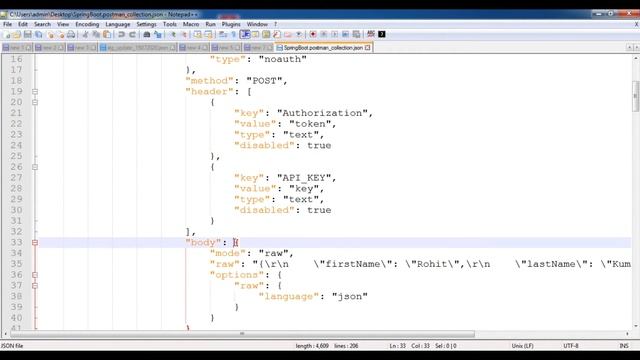Redo the edit from toolbar
This screenshot has height=360, width=640.
(x=133, y=34)
